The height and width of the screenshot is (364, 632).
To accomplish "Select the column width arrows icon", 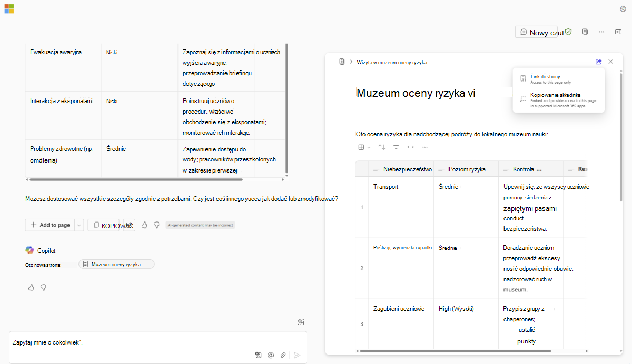I will pos(410,147).
